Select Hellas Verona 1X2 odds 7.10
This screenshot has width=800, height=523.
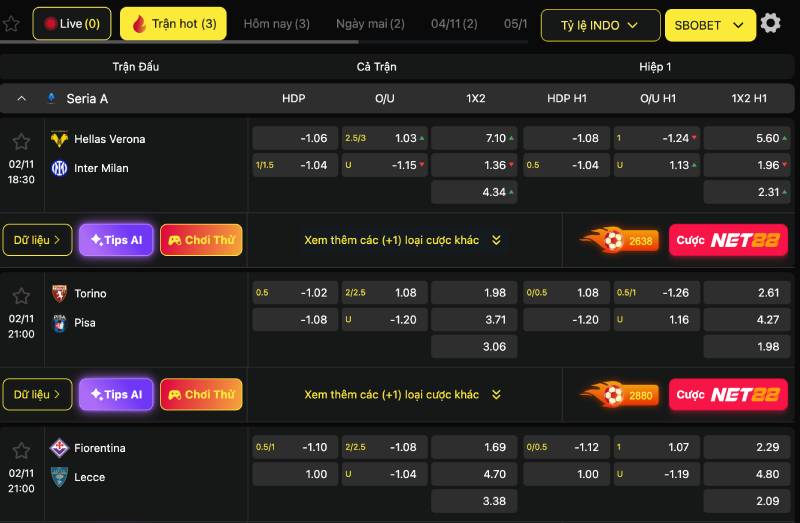coord(475,138)
